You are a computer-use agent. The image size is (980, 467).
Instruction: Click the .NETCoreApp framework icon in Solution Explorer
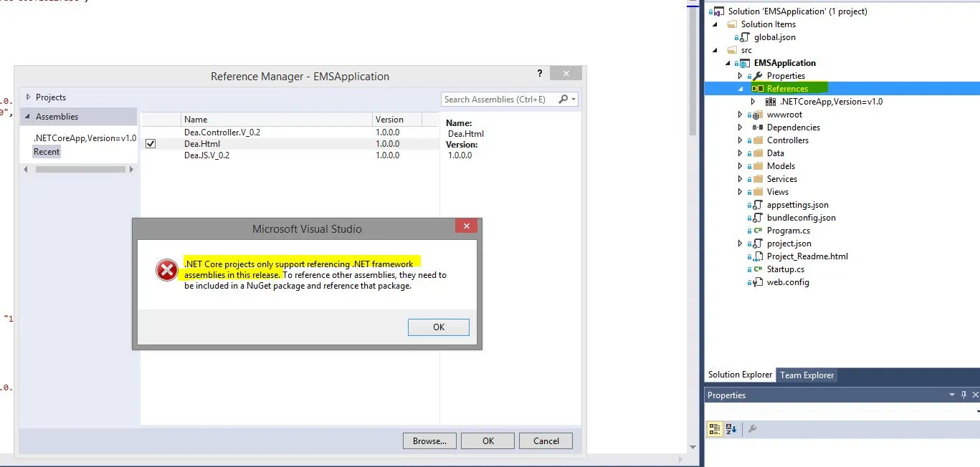tap(771, 102)
